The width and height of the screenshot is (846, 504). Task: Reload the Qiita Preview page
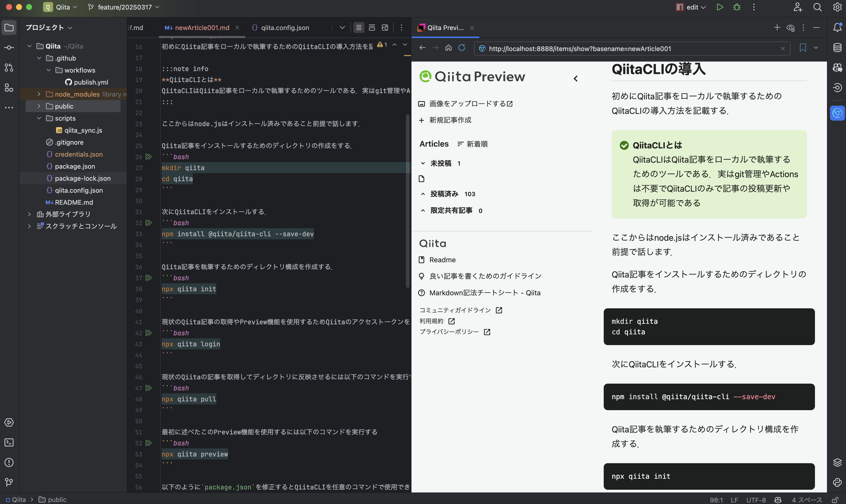[462, 48]
